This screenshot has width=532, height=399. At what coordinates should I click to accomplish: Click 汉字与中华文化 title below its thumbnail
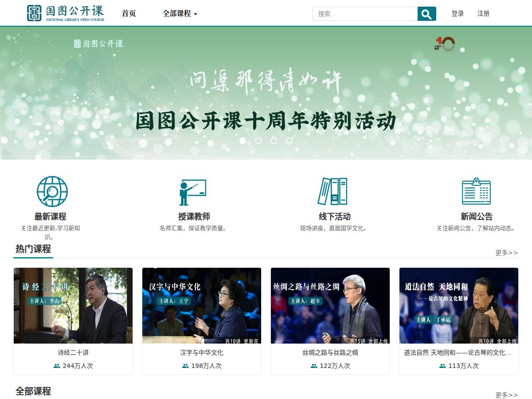[202, 353]
